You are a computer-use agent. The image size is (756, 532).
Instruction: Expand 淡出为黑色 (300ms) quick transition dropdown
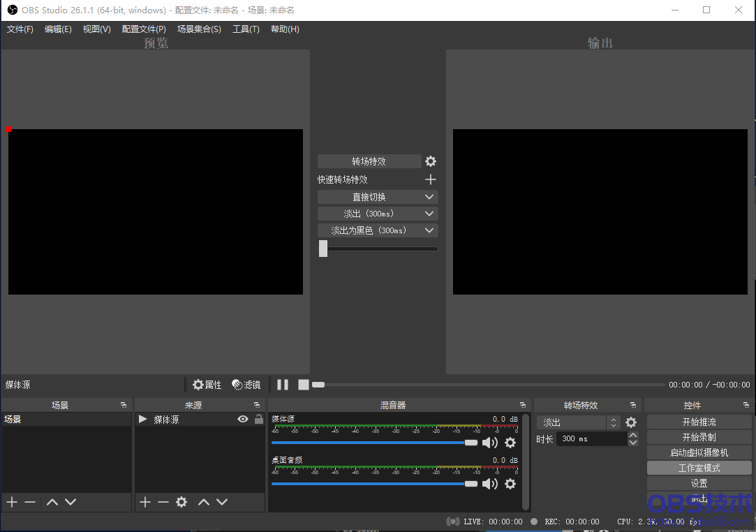coord(429,230)
